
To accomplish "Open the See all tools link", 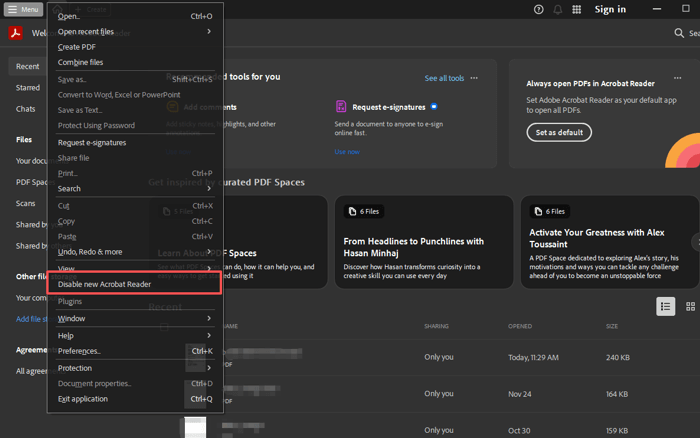I will 444,78.
